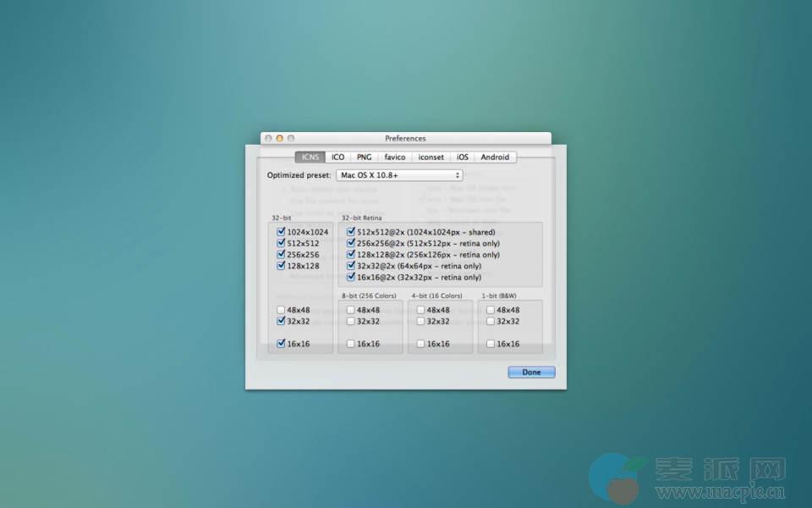The height and width of the screenshot is (508, 812).
Task: Select the favico tab
Action: pyautogui.click(x=394, y=157)
